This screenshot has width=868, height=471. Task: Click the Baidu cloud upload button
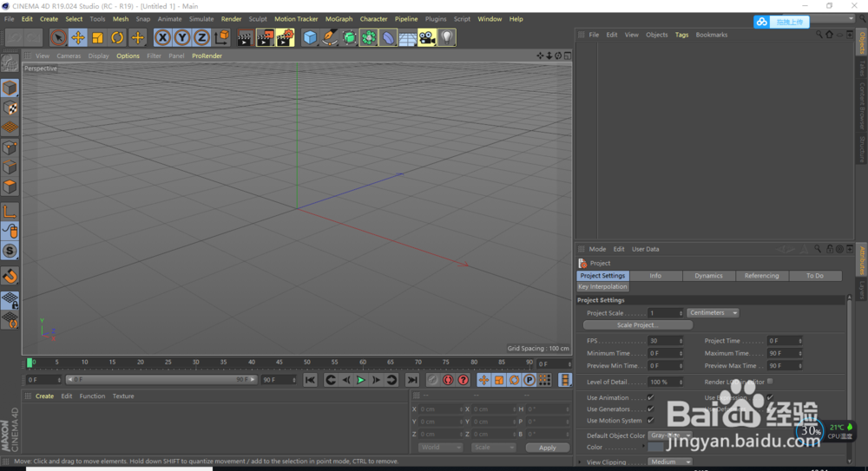click(x=782, y=22)
